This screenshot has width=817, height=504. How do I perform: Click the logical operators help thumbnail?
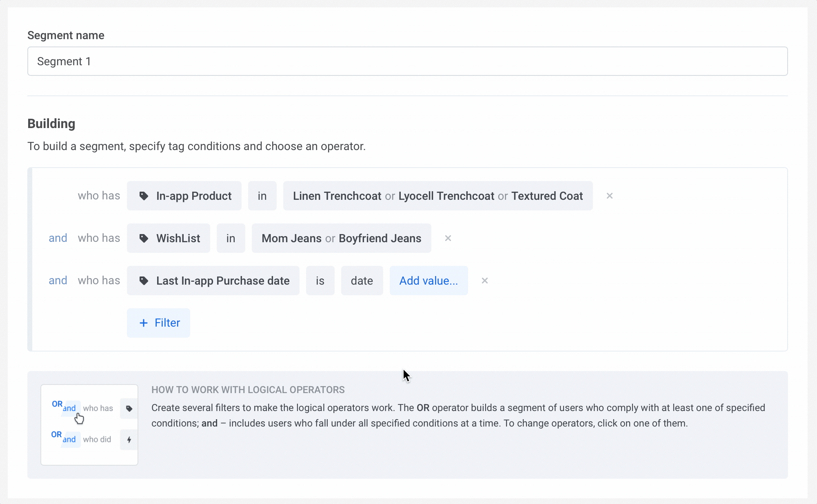[89, 424]
